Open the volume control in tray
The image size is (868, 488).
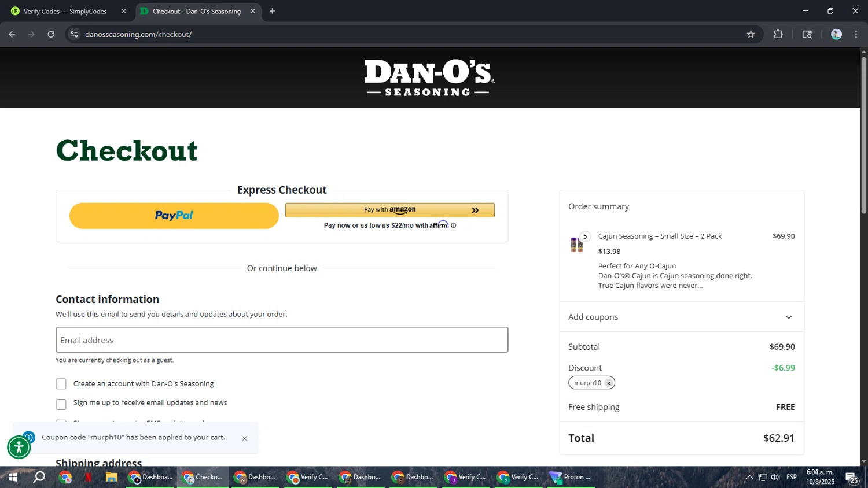(775, 477)
